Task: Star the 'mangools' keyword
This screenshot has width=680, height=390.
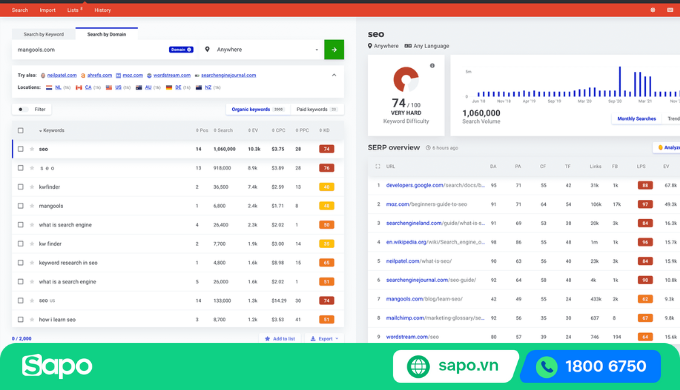Action: click(x=32, y=206)
